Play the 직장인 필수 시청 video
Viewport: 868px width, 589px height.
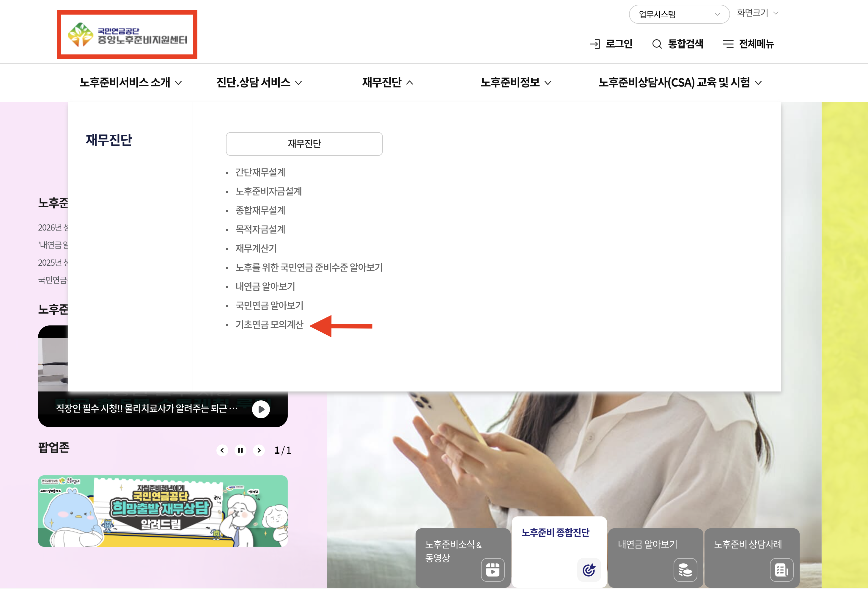tap(261, 409)
